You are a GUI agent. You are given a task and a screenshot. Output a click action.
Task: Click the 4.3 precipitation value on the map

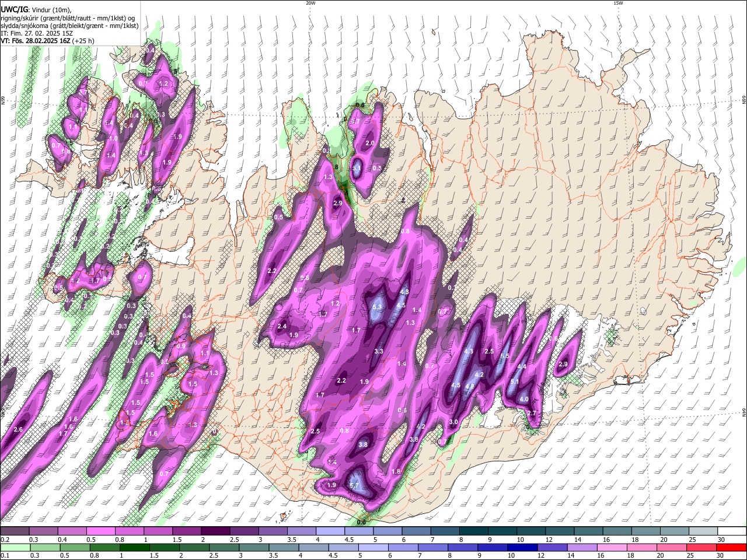coord(469,351)
